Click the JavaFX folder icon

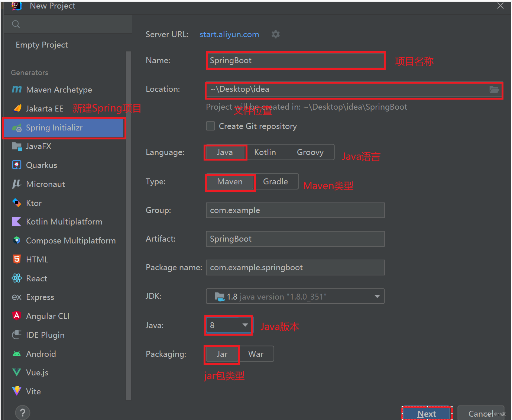point(17,146)
